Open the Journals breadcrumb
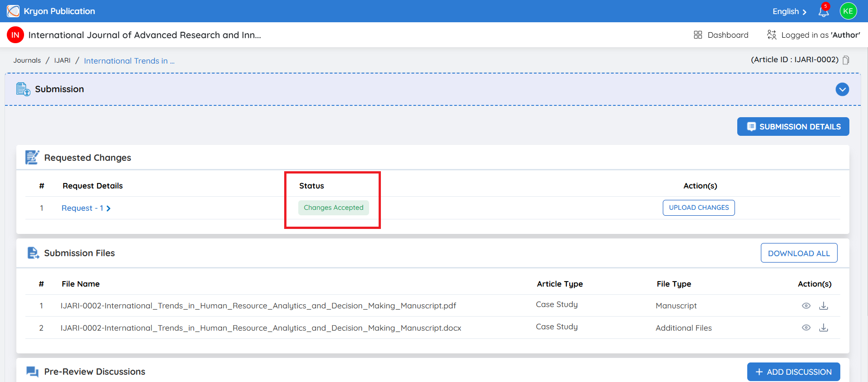The image size is (868, 382). pyautogui.click(x=27, y=60)
